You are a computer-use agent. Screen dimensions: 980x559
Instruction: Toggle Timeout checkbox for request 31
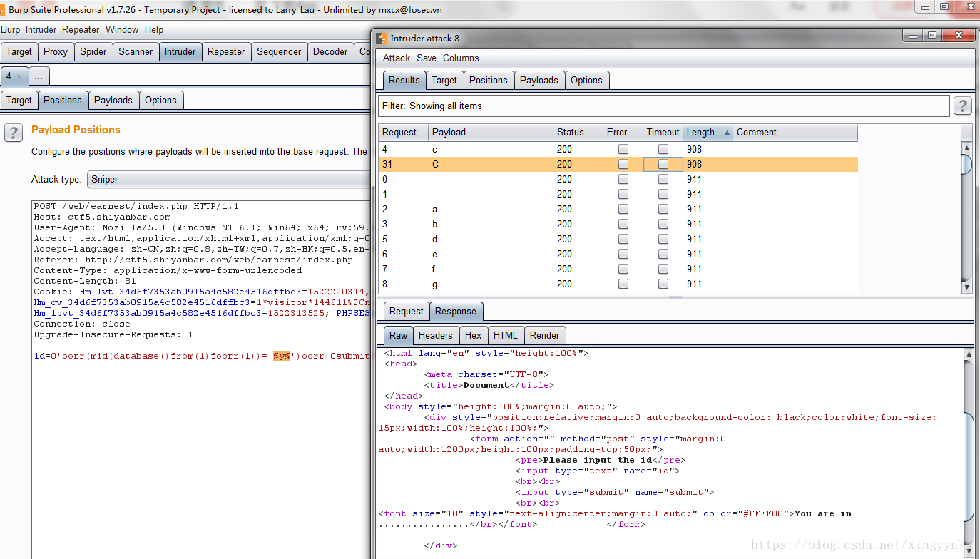click(x=663, y=164)
